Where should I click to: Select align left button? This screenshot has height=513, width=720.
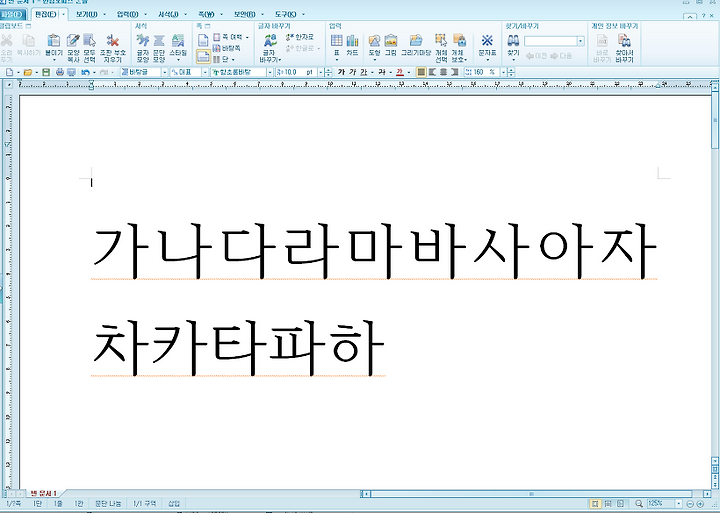click(x=432, y=72)
